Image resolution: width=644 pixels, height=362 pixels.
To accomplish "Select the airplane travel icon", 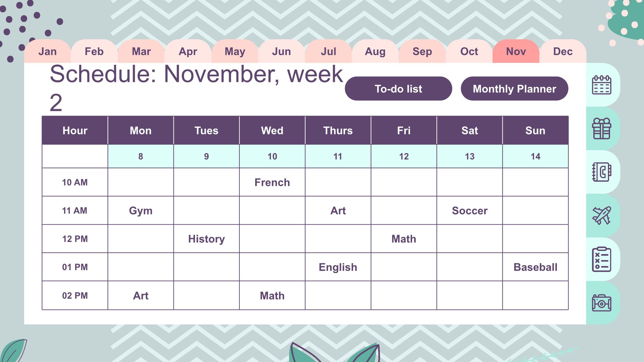I will [x=601, y=215].
